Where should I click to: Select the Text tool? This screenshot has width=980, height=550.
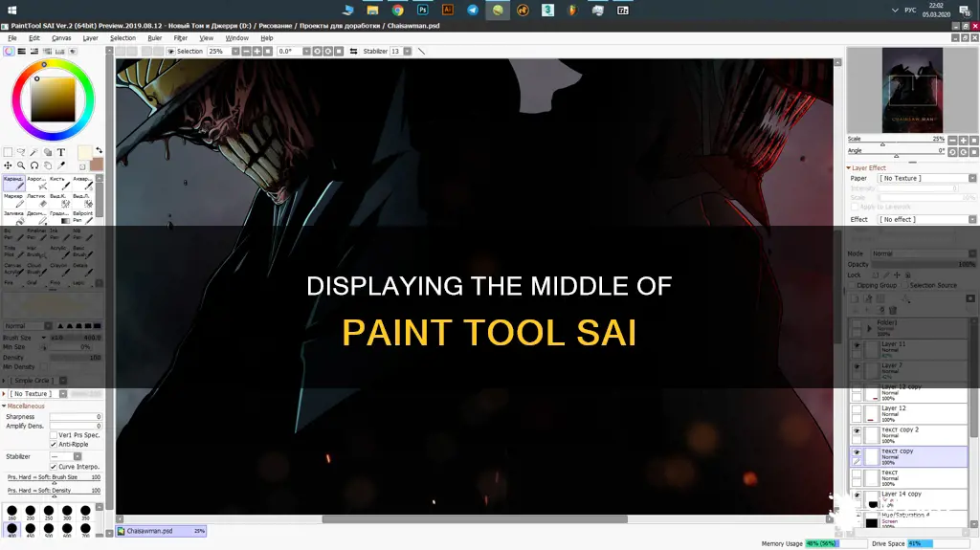pyautogui.click(x=61, y=152)
